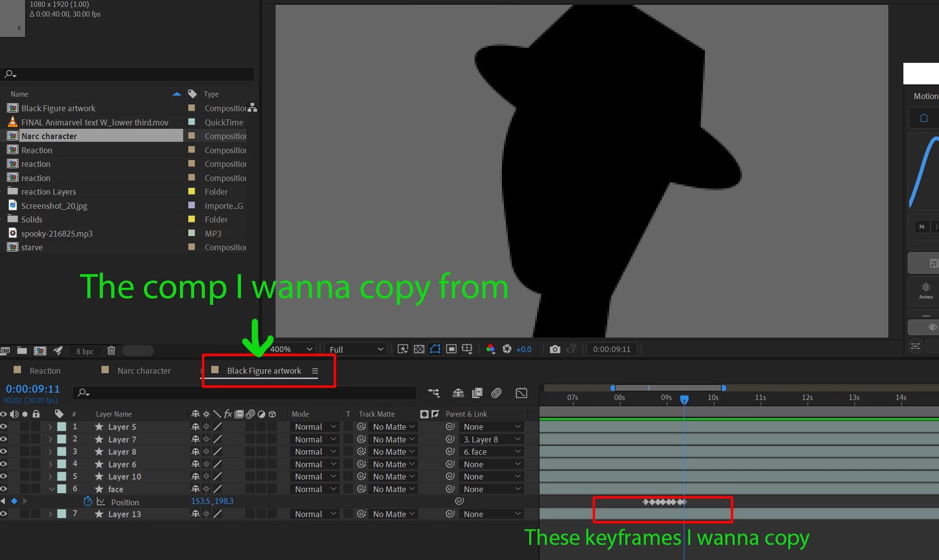Click the snapshot camera icon
This screenshot has height=560, width=939.
click(555, 349)
